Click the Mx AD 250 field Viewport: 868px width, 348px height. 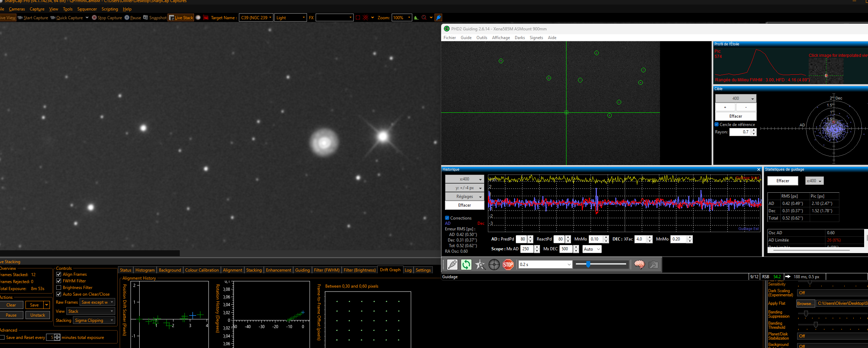click(x=527, y=249)
